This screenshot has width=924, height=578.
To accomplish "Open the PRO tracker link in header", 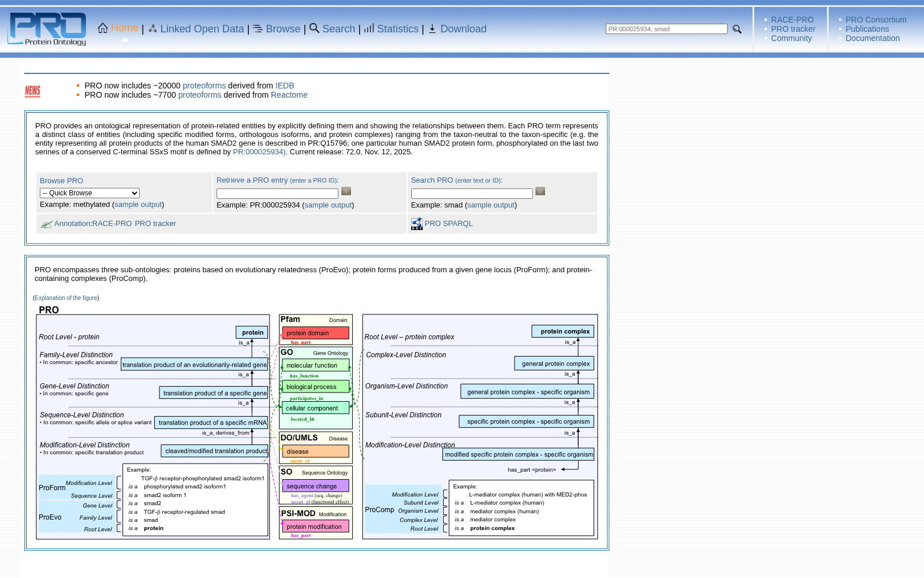I will coord(793,29).
